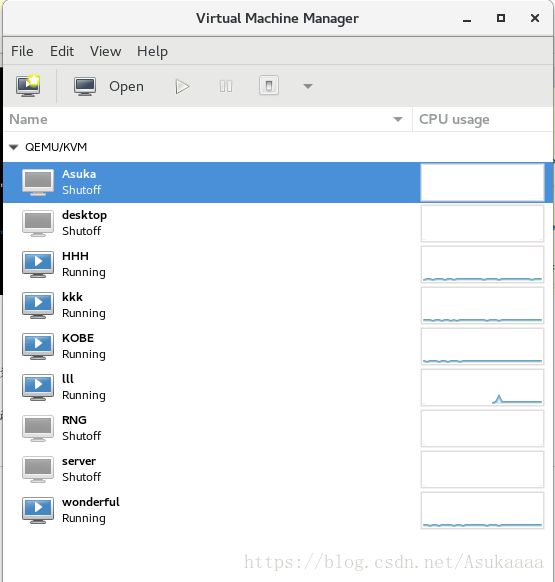This screenshot has width=555, height=582.
Task: Click the kkk running VM icon
Action: click(x=38, y=305)
